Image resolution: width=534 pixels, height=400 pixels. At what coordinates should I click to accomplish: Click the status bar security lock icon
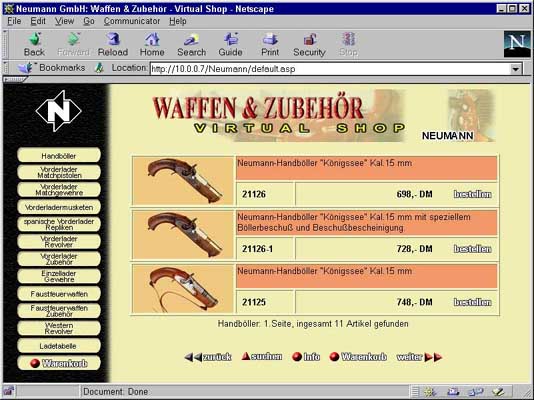(9, 391)
